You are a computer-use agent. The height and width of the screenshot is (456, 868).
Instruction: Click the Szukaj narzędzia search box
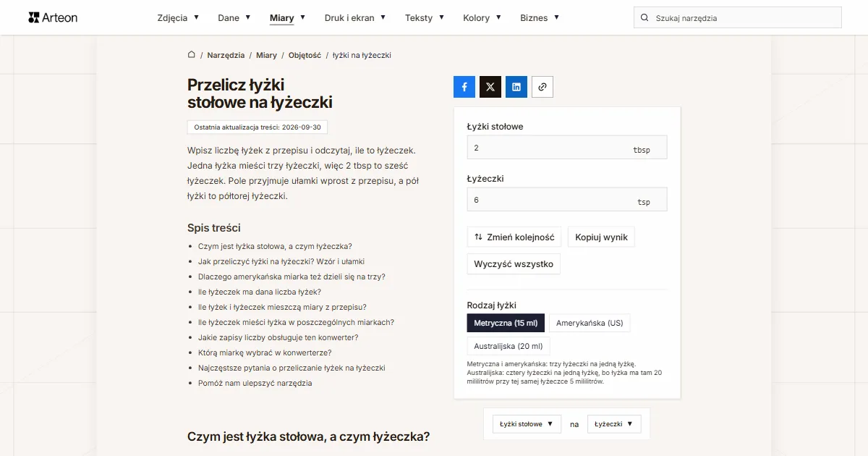(x=738, y=18)
